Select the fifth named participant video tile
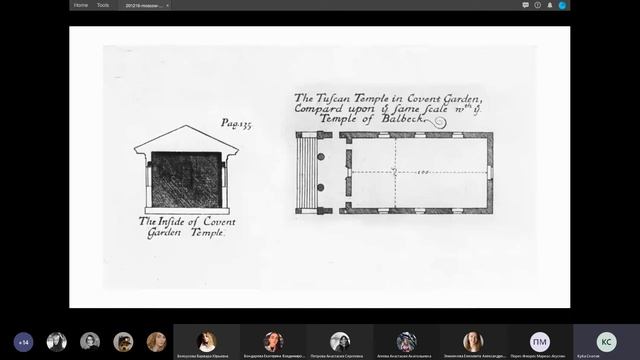The height and width of the screenshot is (360, 640). [x=473, y=342]
